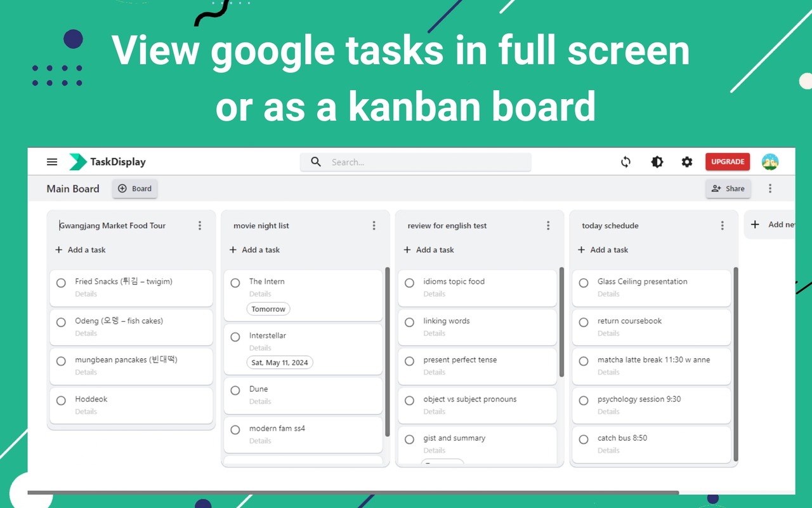
Task: Edit the Gwangjang Market Food Tour title
Action: (x=112, y=225)
